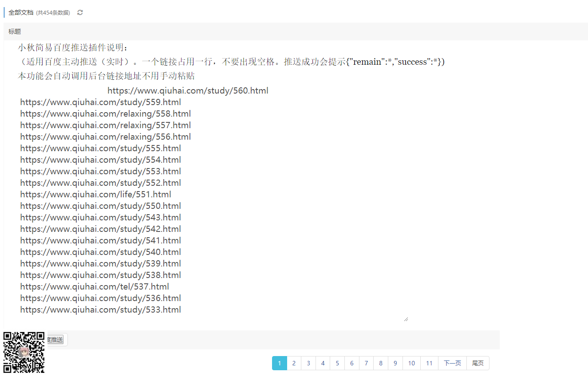Click the refresh icon beside 全部文档
Image resolution: width=588 pixels, height=376 pixels.
80,12
